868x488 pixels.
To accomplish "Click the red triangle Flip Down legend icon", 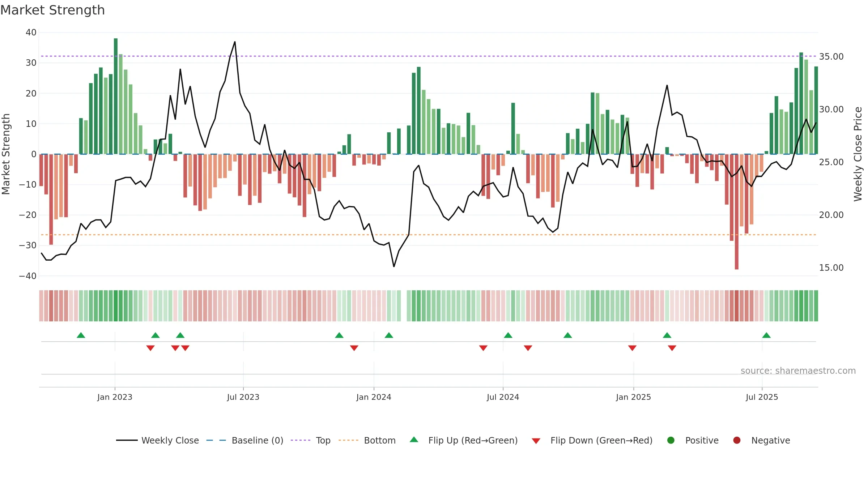I will (536, 441).
